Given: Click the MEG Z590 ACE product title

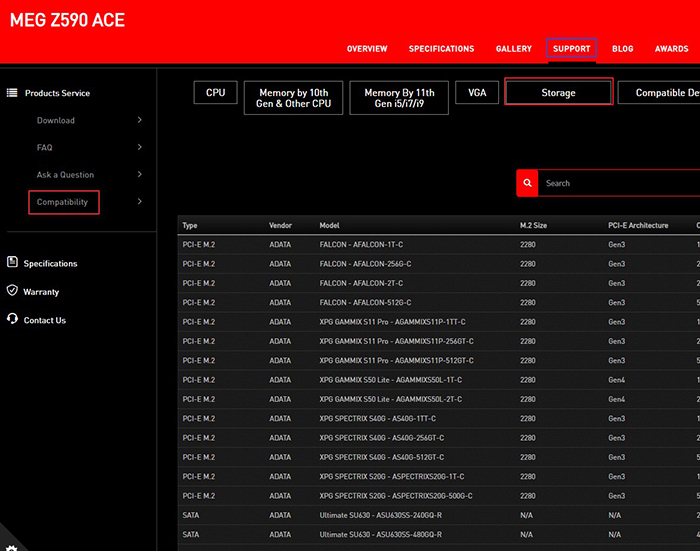Looking at the screenshot, I should [67, 20].
